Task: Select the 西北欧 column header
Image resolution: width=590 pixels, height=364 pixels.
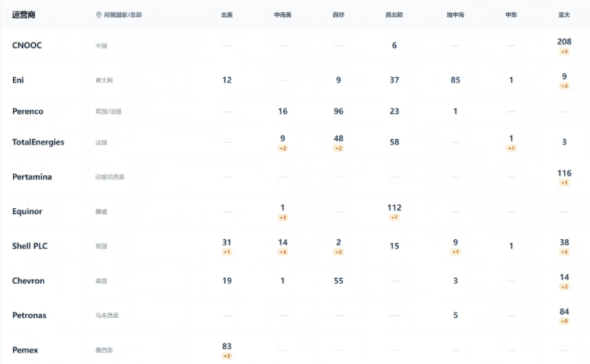Action: point(394,15)
